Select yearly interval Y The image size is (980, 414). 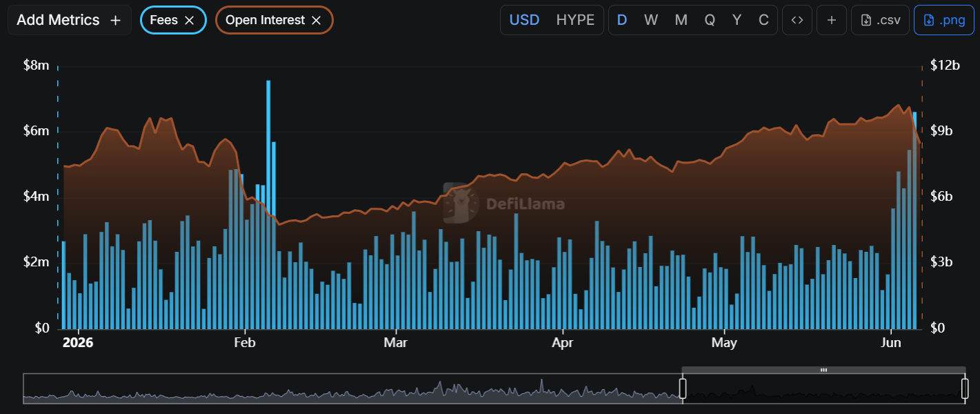(x=737, y=20)
